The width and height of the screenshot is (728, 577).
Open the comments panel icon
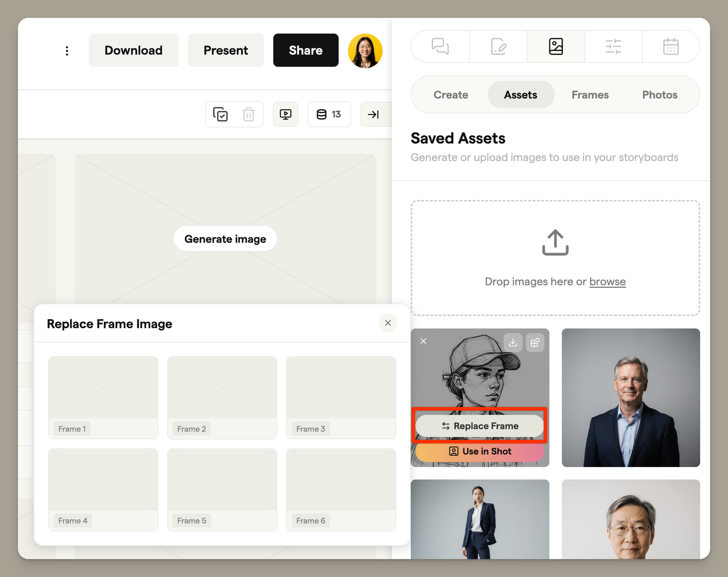coord(440,46)
